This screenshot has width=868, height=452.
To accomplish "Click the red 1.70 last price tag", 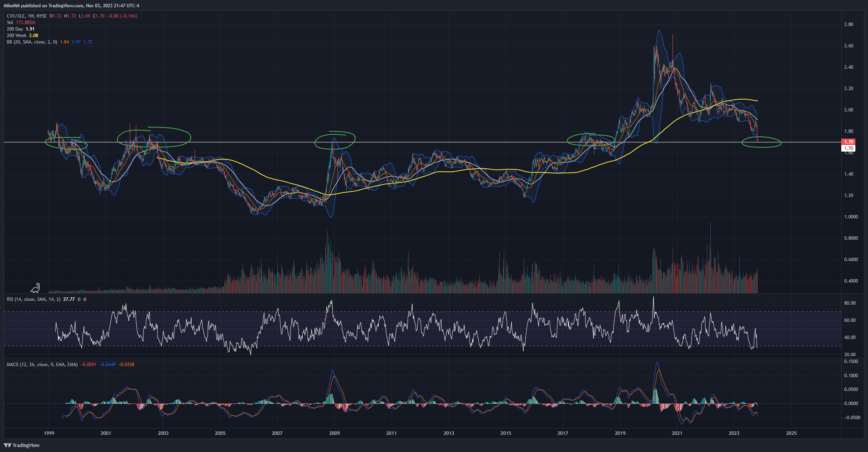I will pyautogui.click(x=849, y=142).
